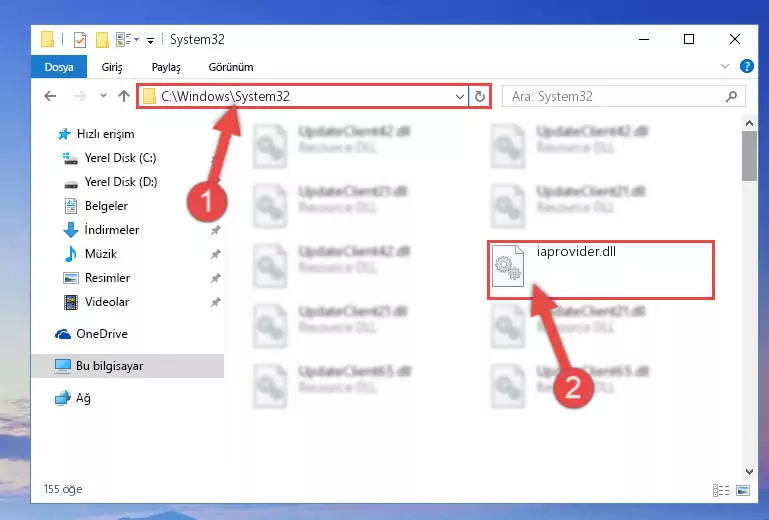The width and height of the screenshot is (769, 520).
Task: Select the iaprovider.dll file name
Action: 576,252
